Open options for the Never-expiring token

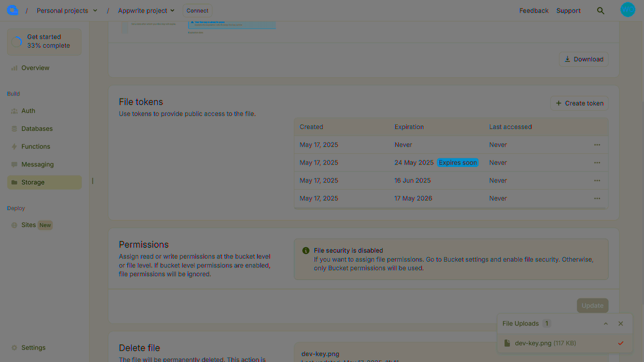click(597, 145)
